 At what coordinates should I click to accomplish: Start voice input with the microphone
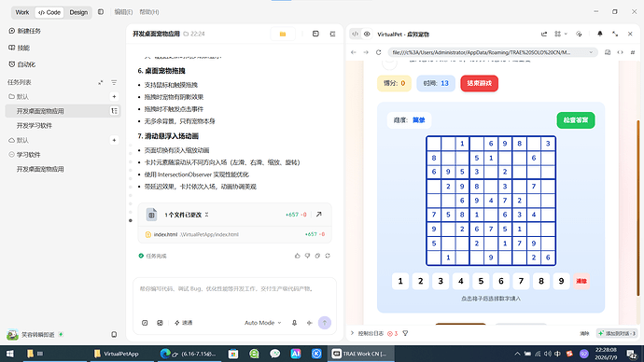click(x=295, y=323)
